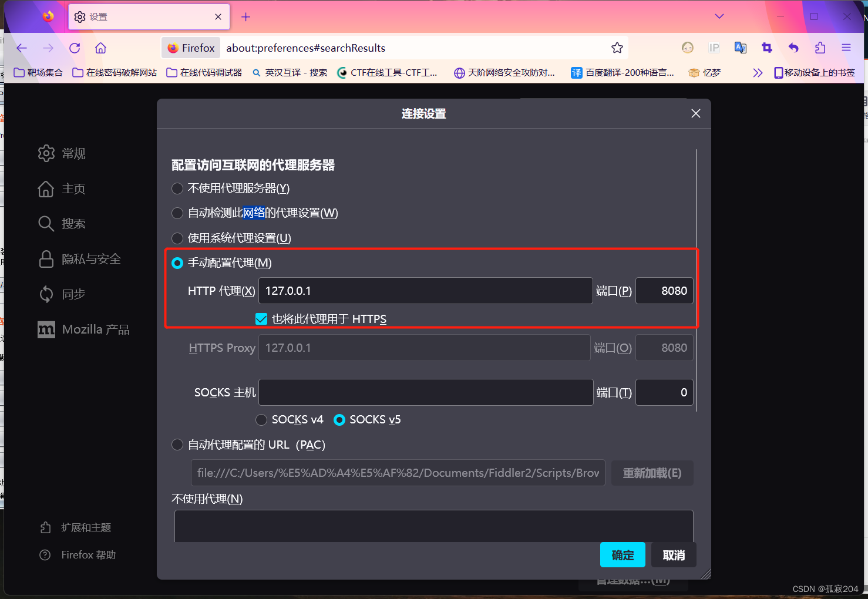Screen dimensions: 868x599
Task: Expand the 靶场集合 bookmarks folder
Action: [37, 72]
